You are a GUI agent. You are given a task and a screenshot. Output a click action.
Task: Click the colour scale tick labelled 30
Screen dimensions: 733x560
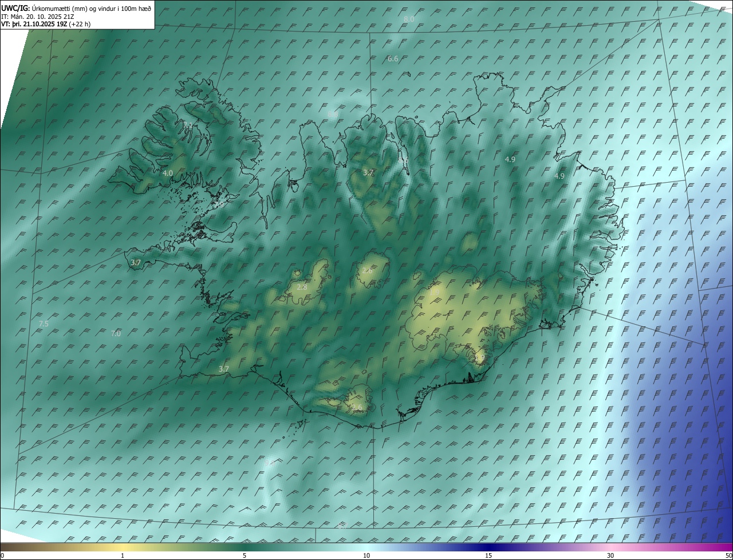[x=610, y=555]
